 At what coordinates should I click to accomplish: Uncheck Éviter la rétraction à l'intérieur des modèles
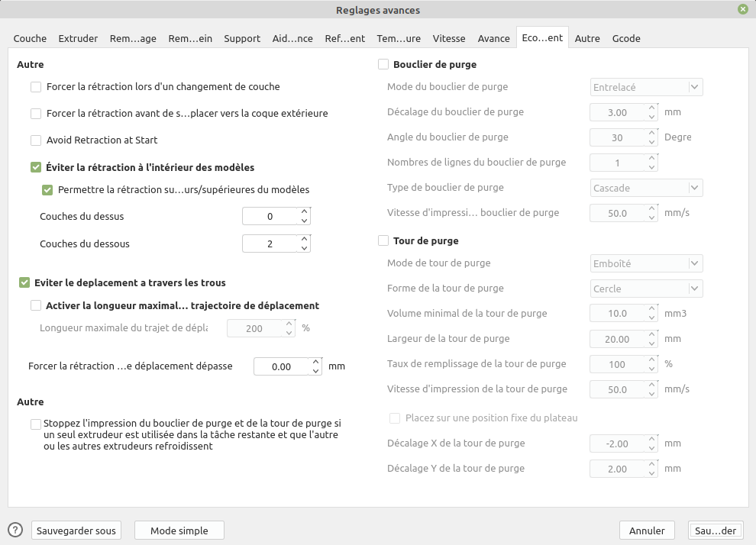(x=36, y=167)
